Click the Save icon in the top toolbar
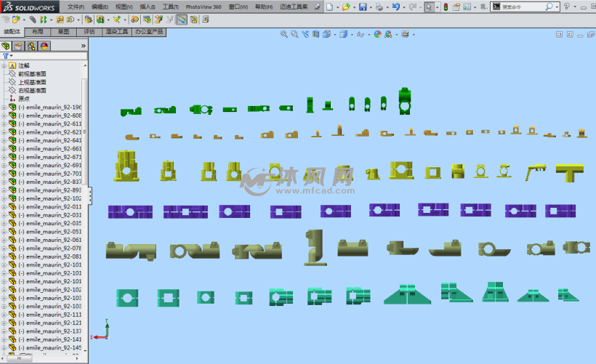The image size is (596, 364). coord(362,7)
